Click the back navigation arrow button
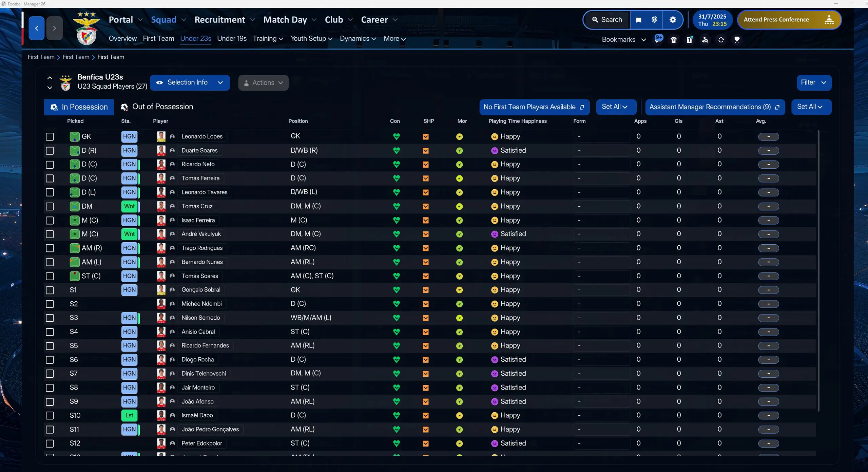Screen dimensions: 868x472 [x=36, y=28]
